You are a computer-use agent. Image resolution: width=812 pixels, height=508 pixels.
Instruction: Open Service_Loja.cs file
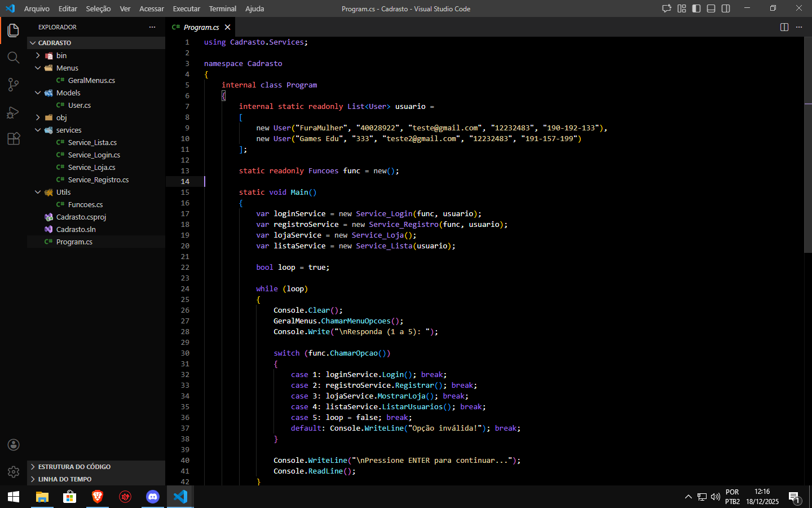click(96, 167)
